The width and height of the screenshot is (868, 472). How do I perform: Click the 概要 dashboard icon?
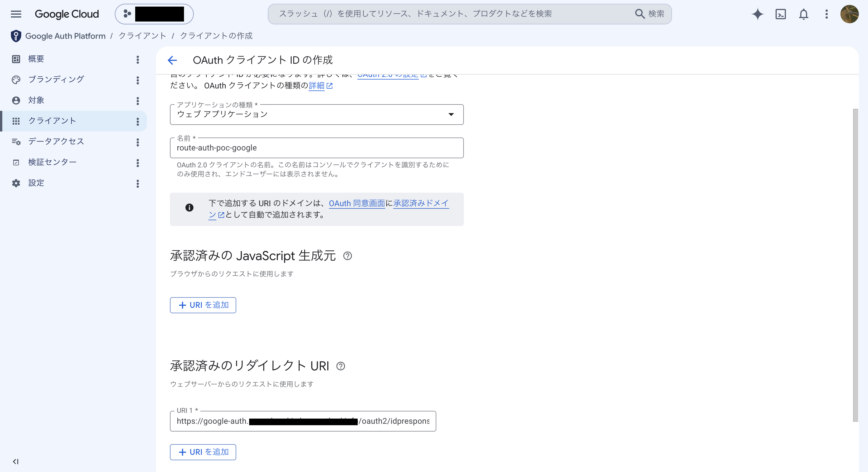pyautogui.click(x=16, y=59)
